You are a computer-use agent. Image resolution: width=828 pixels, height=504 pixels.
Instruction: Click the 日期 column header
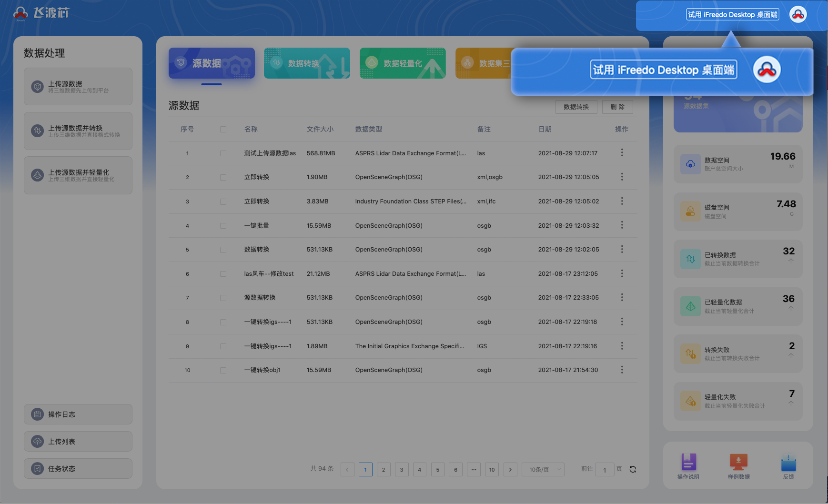point(545,129)
